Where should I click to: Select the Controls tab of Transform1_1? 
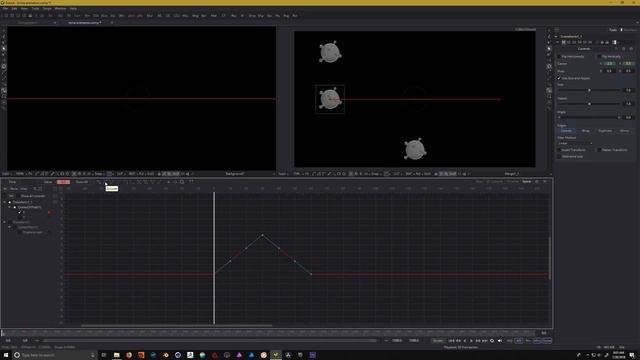(x=584, y=49)
